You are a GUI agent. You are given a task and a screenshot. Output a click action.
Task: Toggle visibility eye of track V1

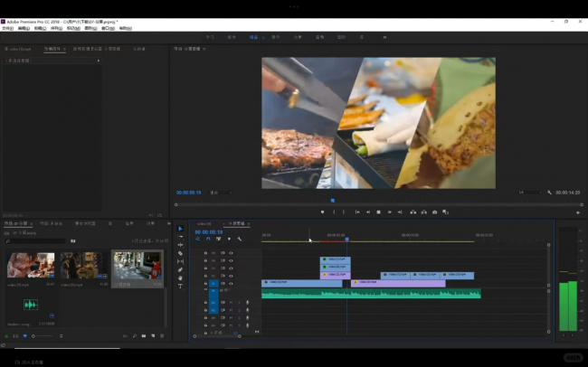231,284
